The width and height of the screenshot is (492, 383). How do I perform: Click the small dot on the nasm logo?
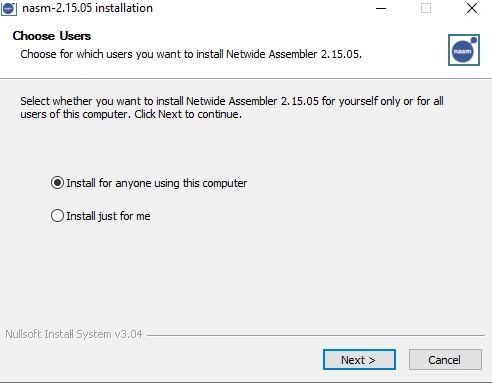tap(473, 40)
